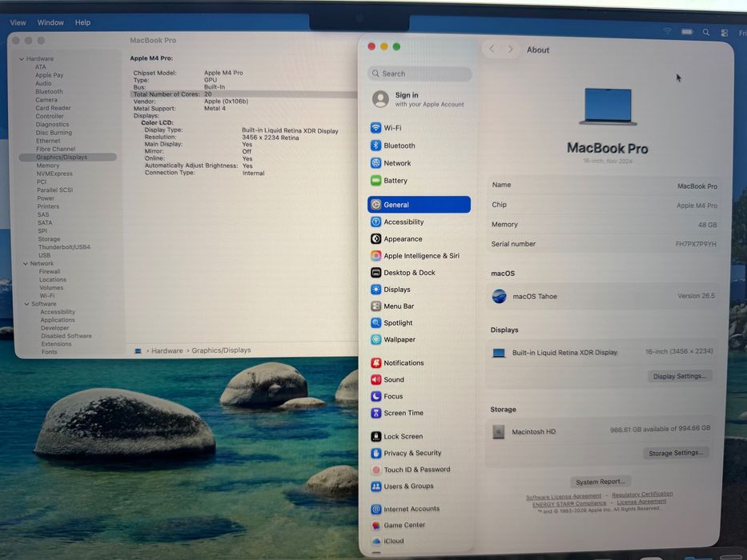Open Displays icon in Settings sidebar

pyautogui.click(x=376, y=289)
